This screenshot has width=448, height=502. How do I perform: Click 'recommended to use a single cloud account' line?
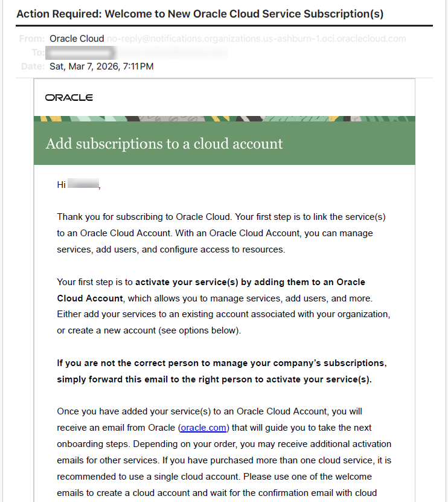click(x=149, y=477)
